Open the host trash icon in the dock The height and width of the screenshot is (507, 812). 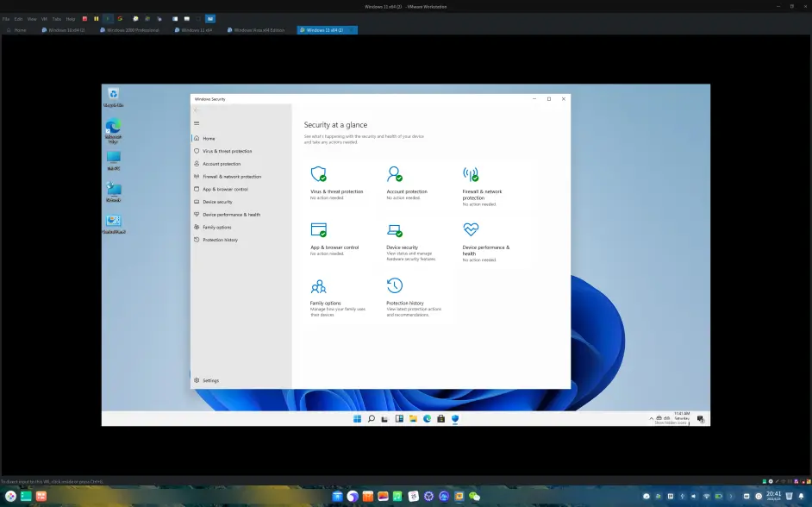[789, 496]
